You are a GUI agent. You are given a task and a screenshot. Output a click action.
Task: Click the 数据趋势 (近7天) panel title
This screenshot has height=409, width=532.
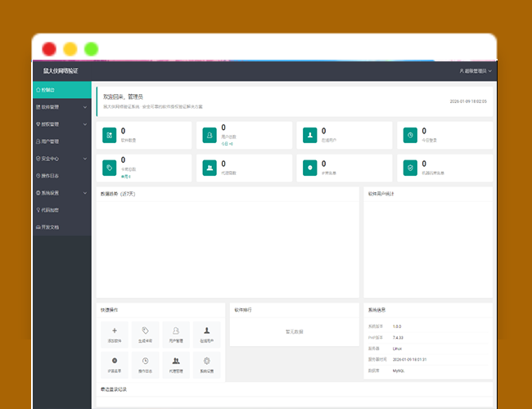pyautogui.click(x=118, y=194)
